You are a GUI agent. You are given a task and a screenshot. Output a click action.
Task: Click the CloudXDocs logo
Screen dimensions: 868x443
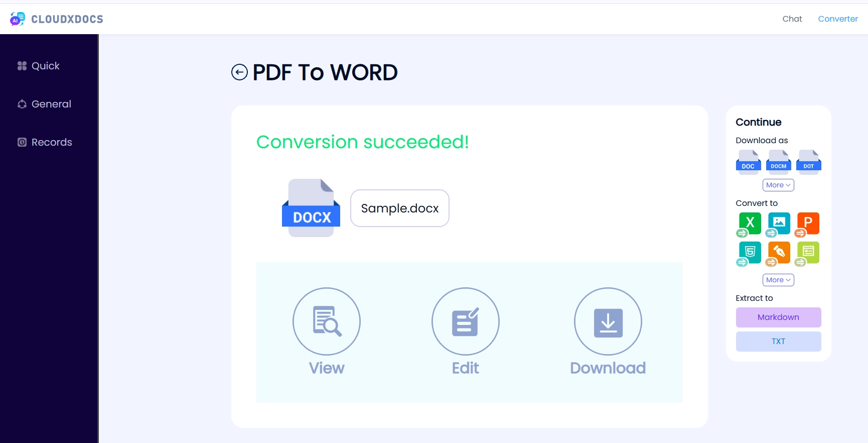(x=56, y=19)
